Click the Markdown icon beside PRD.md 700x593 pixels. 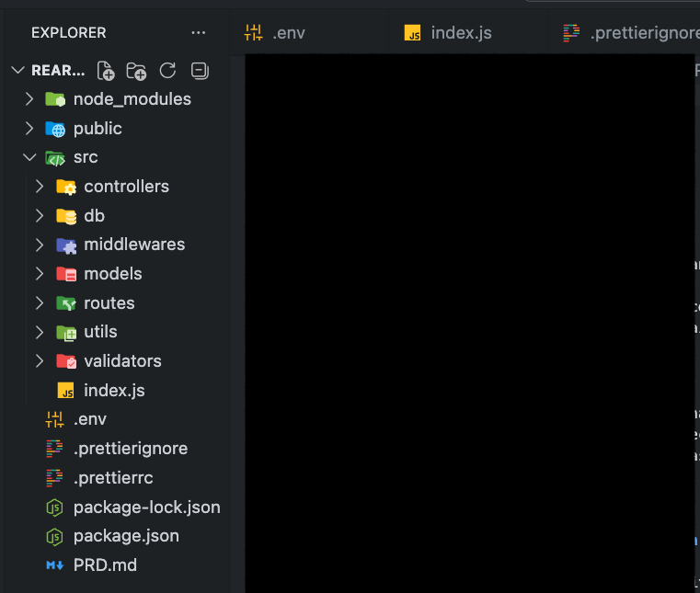(x=55, y=565)
